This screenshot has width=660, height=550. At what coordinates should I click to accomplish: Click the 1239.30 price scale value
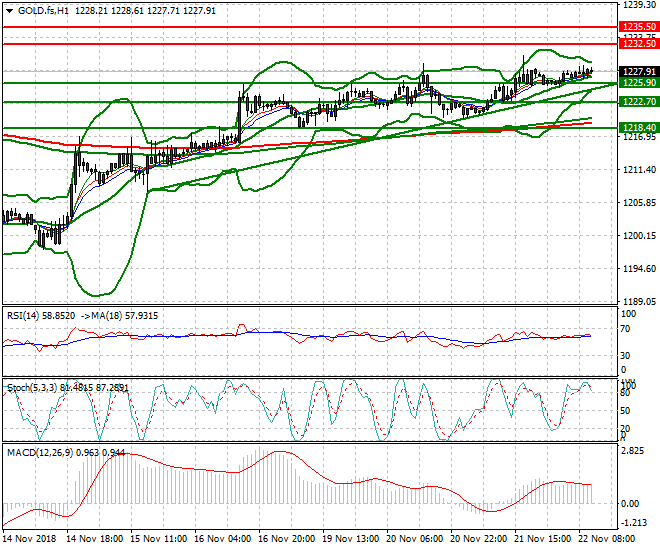639,5
